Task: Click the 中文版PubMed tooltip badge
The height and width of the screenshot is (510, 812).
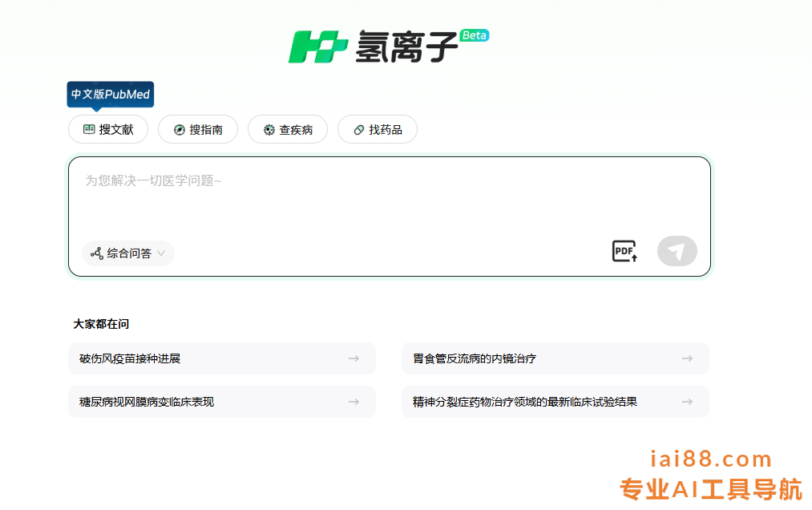Action: pyautogui.click(x=111, y=95)
